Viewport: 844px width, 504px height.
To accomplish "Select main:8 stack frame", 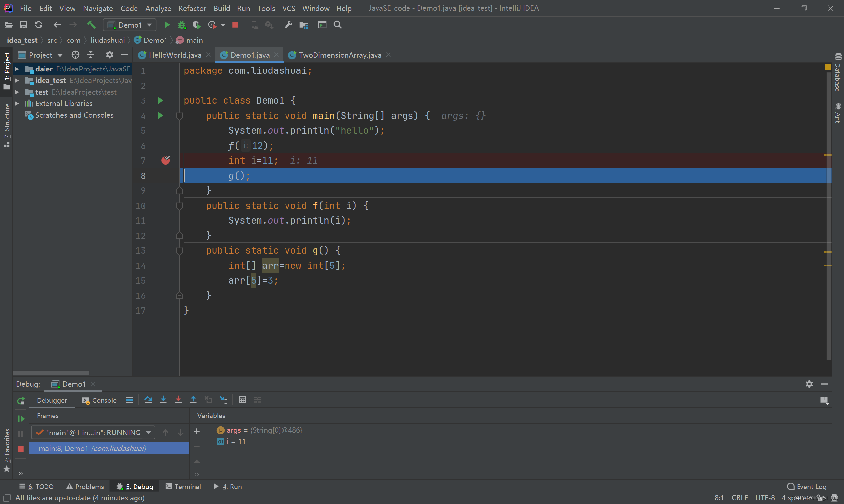I will [109, 448].
